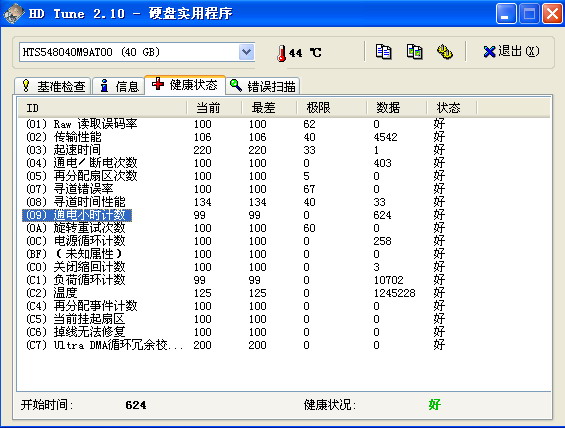This screenshot has width=565, height=428.
Task: Click the HD Tune title bar app icon
Action: [13, 14]
